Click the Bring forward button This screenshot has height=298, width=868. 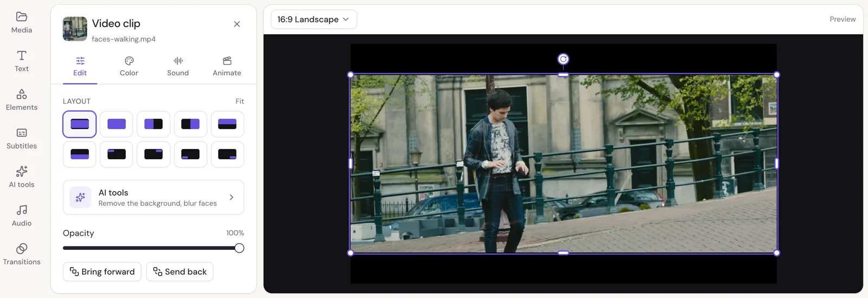click(102, 271)
